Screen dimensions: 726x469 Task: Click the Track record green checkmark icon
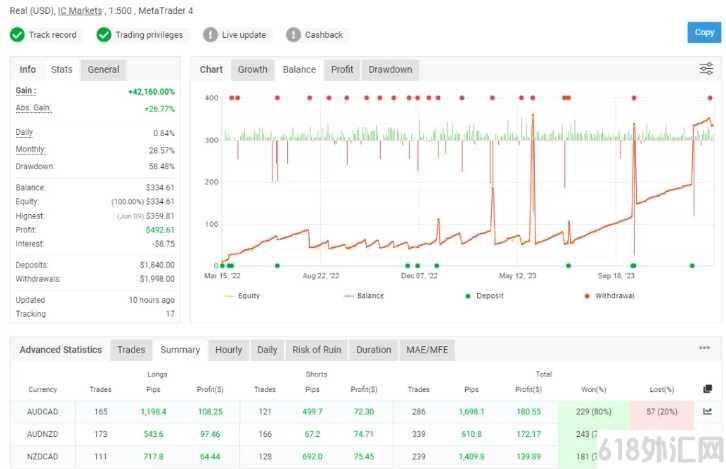coord(18,35)
